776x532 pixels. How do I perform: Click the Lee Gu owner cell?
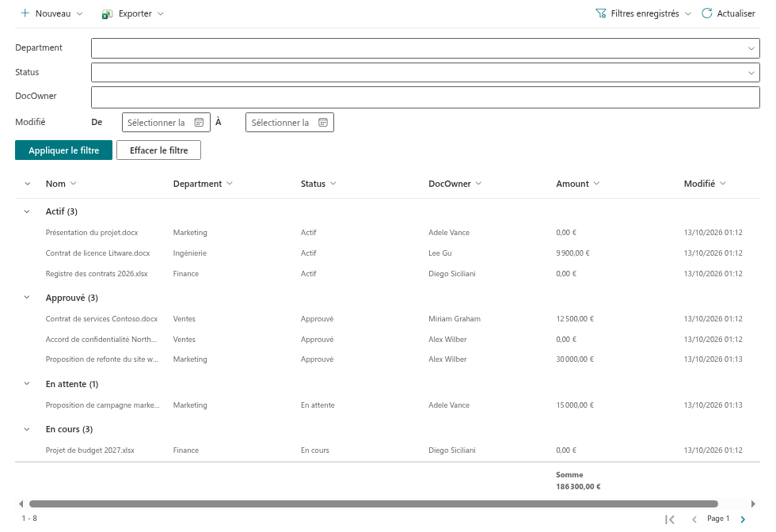(440, 253)
